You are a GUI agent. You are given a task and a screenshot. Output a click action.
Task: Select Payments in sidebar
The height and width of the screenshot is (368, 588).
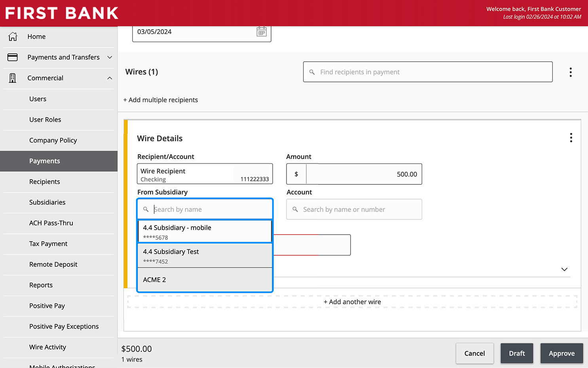(59, 161)
